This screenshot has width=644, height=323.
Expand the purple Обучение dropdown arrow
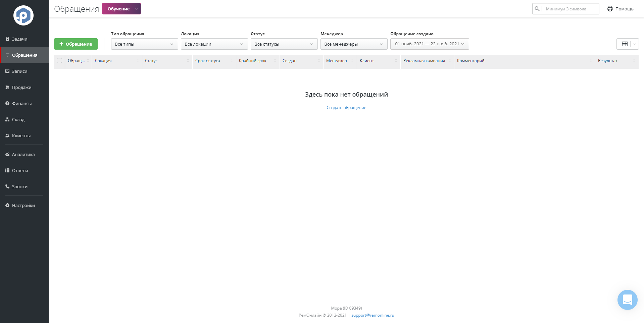[x=137, y=9]
